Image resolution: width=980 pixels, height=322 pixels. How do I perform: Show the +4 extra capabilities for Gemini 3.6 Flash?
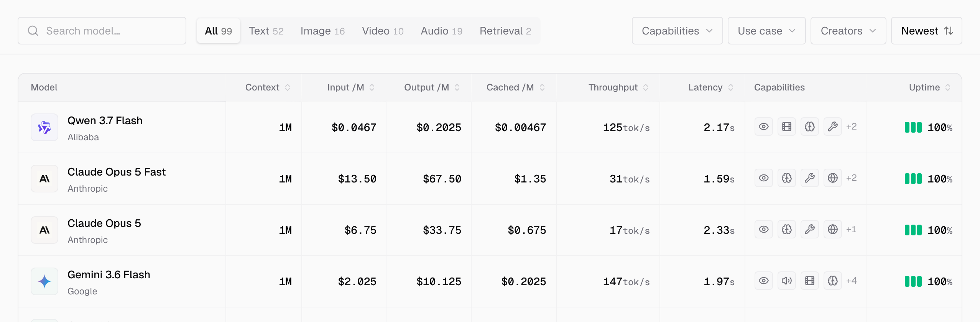pos(851,281)
